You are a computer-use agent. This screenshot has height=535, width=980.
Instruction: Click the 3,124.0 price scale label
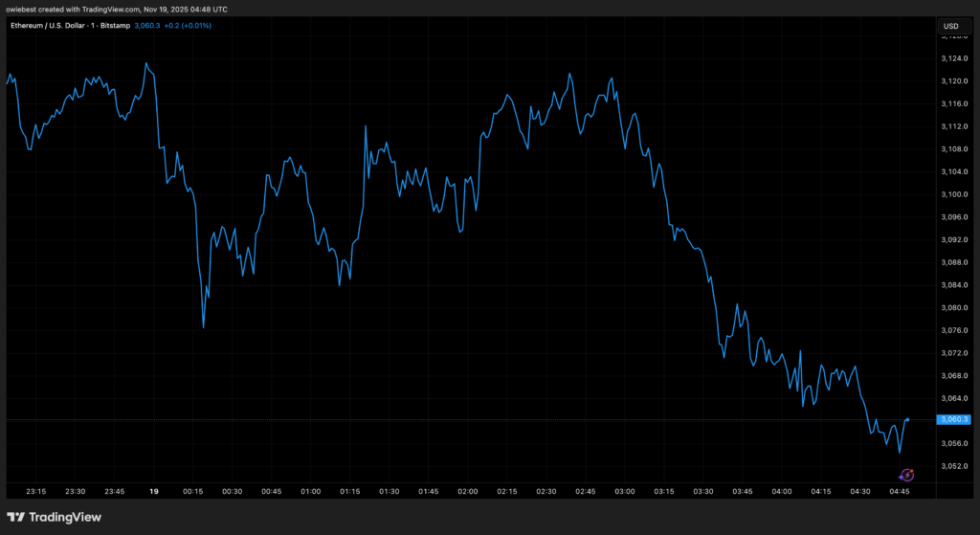[955, 58]
